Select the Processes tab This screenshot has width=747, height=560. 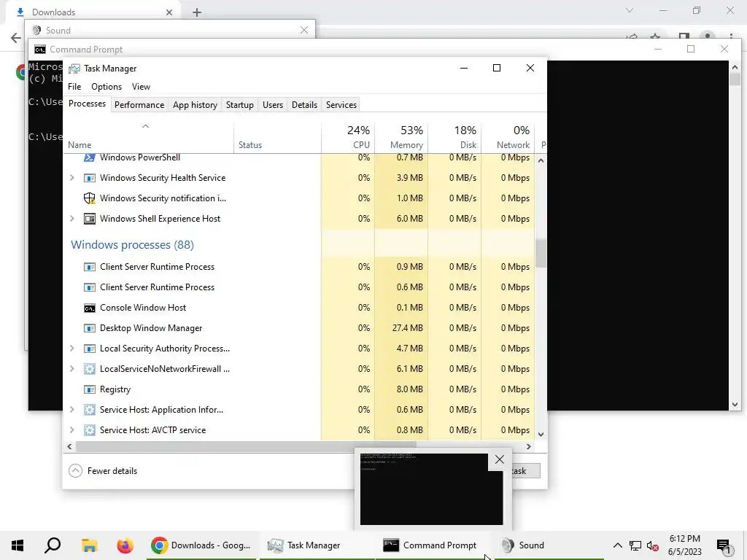[x=88, y=104]
